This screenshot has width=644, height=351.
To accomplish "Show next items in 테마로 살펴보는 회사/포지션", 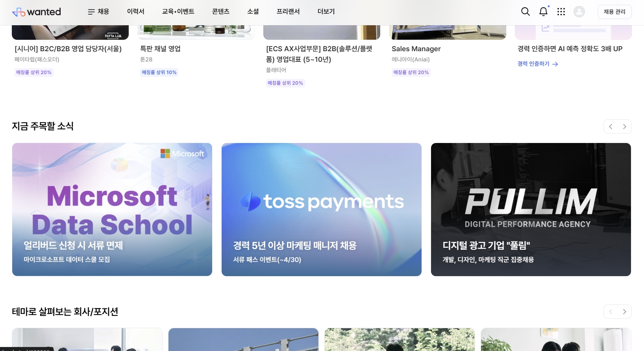I will [x=624, y=312].
